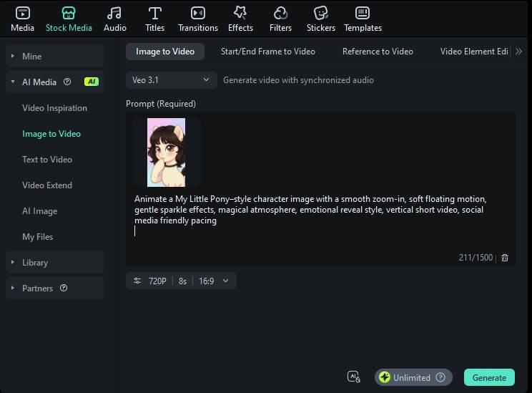This screenshot has height=393, width=532.
Task: Click the uploaded pony character thumbnail
Action: click(x=166, y=152)
